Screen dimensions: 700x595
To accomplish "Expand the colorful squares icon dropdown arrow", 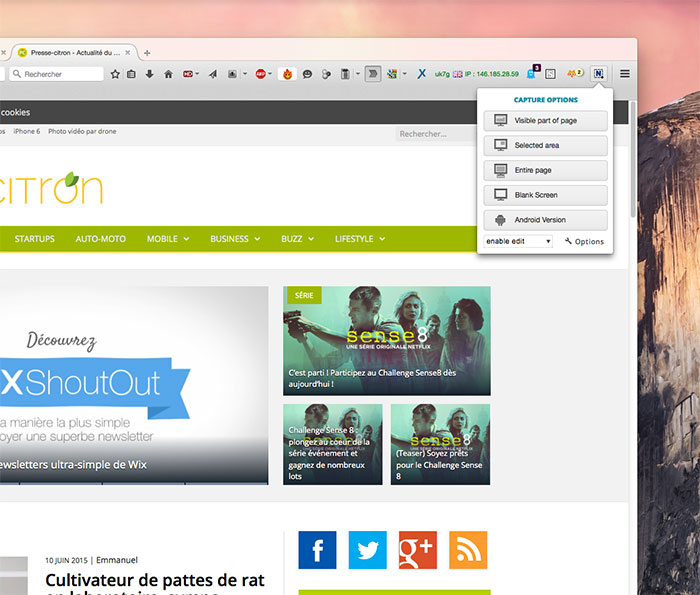I will pyautogui.click(x=404, y=74).
